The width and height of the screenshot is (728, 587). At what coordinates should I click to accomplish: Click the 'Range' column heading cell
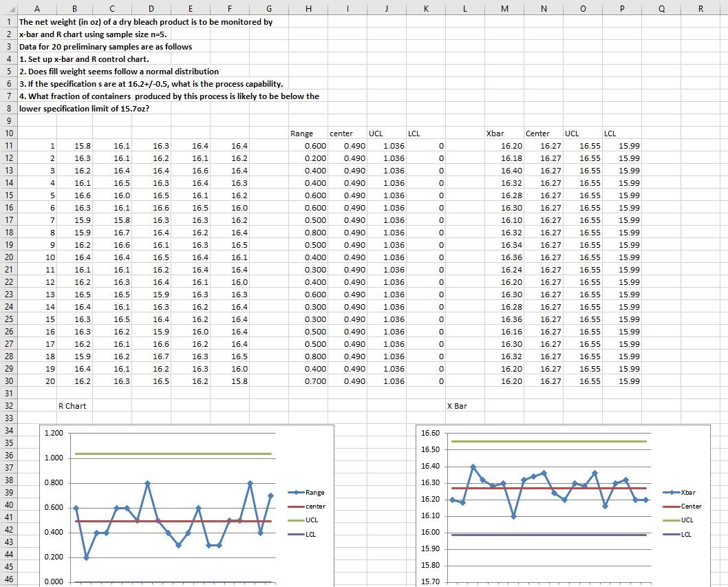308,134
